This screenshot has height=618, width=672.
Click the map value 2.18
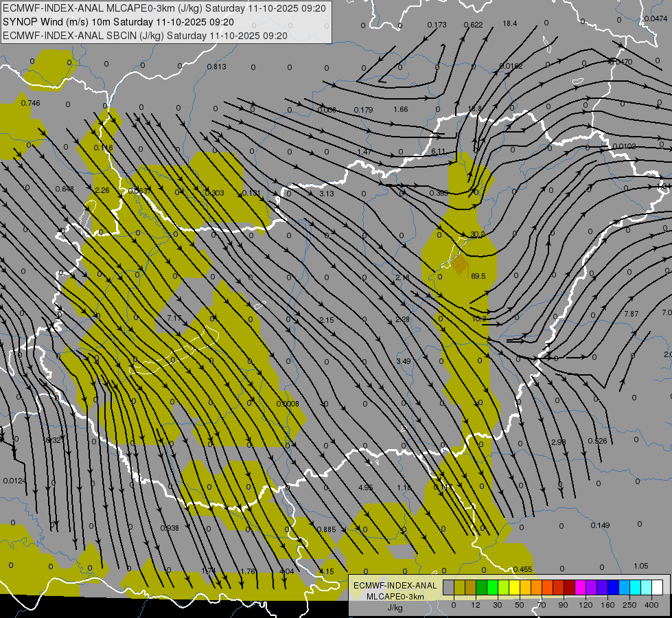coord(402,277)
